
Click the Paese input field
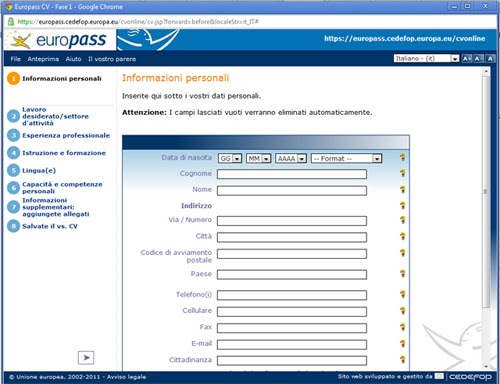(292, 274)
